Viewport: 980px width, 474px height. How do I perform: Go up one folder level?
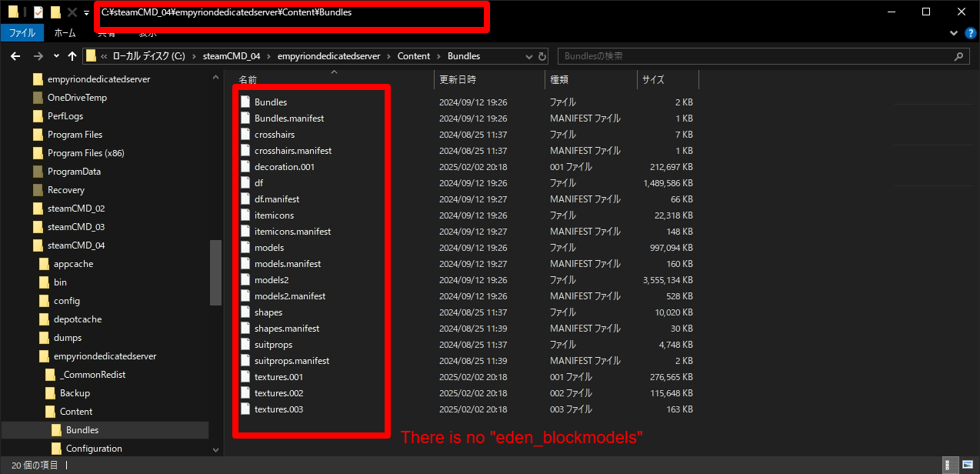click(x=72, y=56)
